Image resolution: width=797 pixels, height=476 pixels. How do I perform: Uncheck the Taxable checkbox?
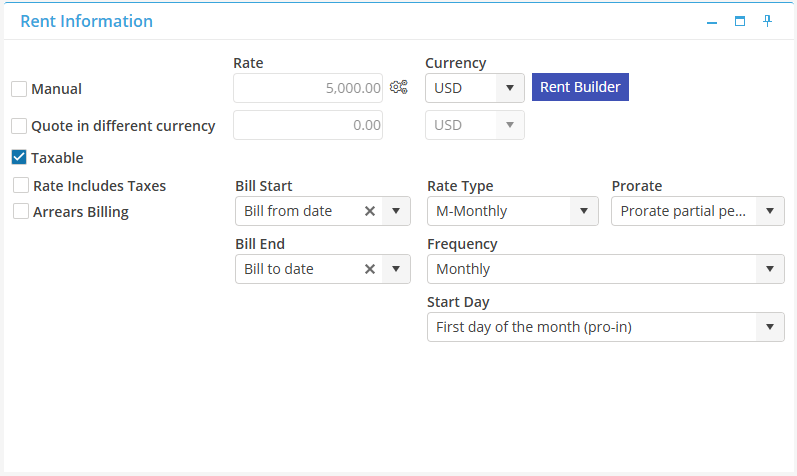(19, 157)
